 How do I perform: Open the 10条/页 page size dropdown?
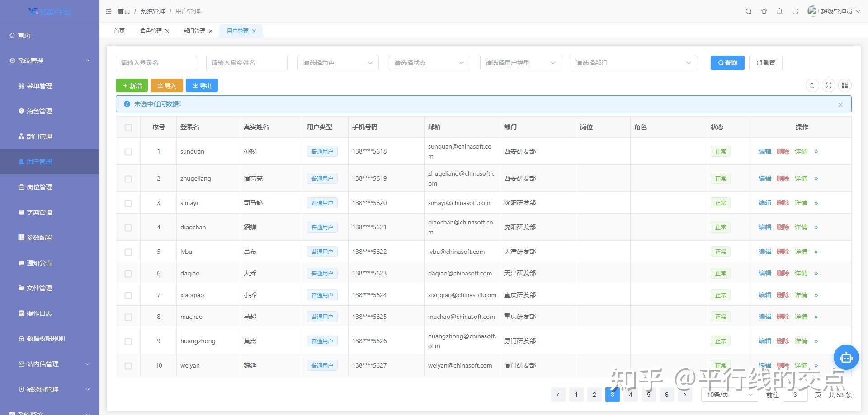[x=730, y=395]
